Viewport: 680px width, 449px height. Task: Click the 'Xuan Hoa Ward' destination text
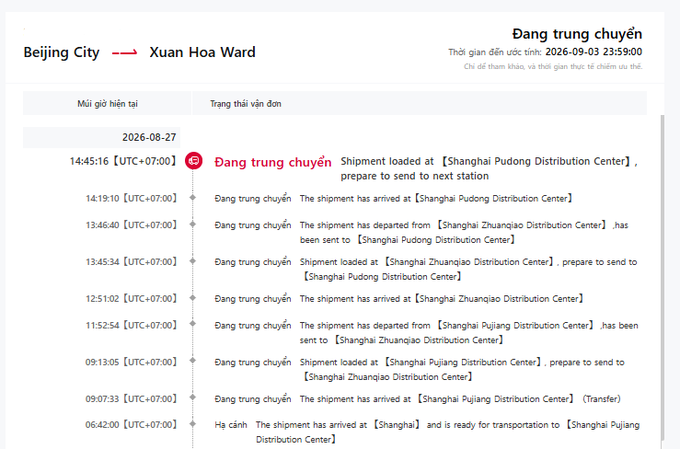[203, 52]
